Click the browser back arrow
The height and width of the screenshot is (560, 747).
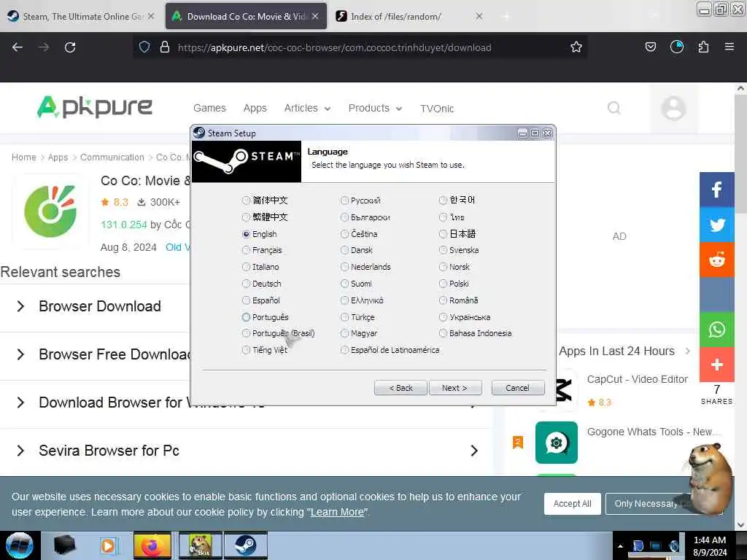(x=18, y=47)
